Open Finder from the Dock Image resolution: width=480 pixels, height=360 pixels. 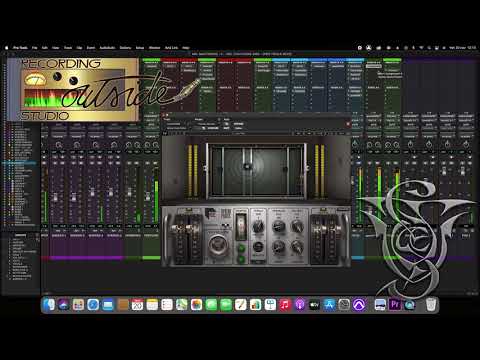(49, 305)
